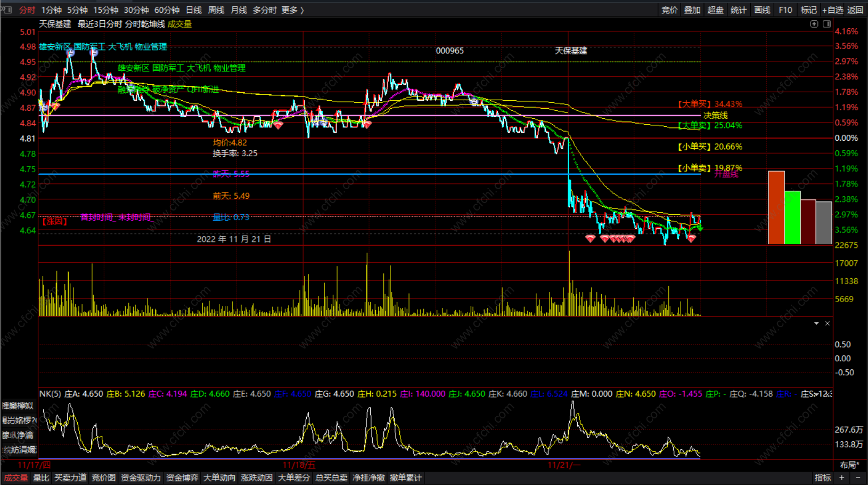This screenshot has width=868, height=485.
Task: Click the 决策线 decision line label
Action: [x=715, y=115]
